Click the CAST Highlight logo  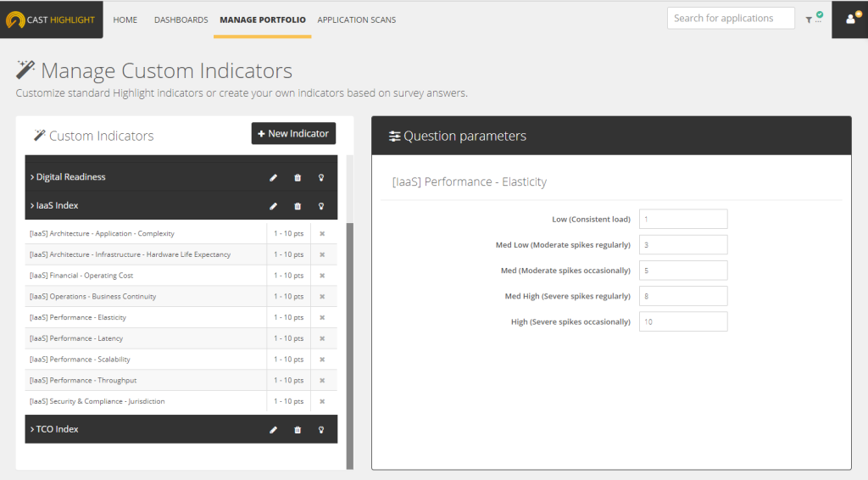click(x=51, y=20)
